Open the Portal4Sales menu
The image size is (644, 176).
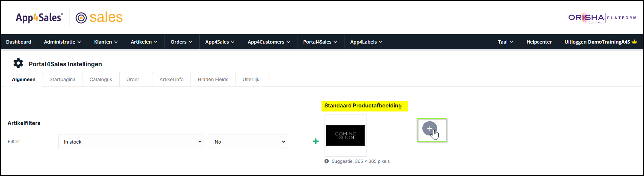(x=320, y=42)
